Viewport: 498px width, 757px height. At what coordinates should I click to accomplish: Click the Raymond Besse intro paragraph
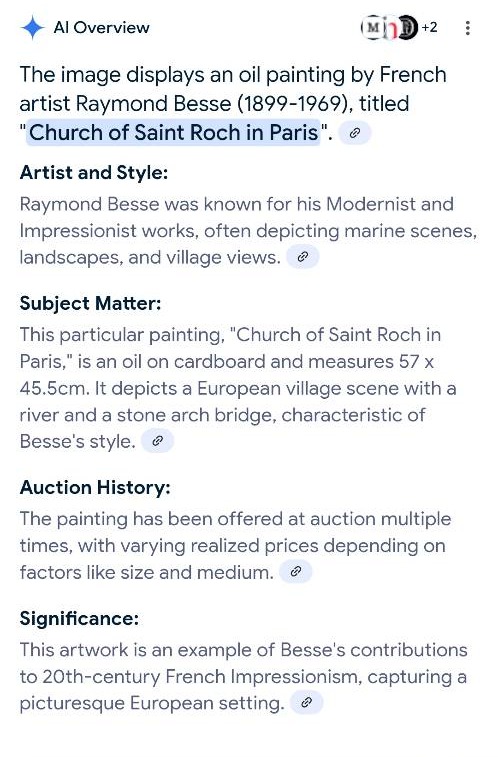(249, 231)
